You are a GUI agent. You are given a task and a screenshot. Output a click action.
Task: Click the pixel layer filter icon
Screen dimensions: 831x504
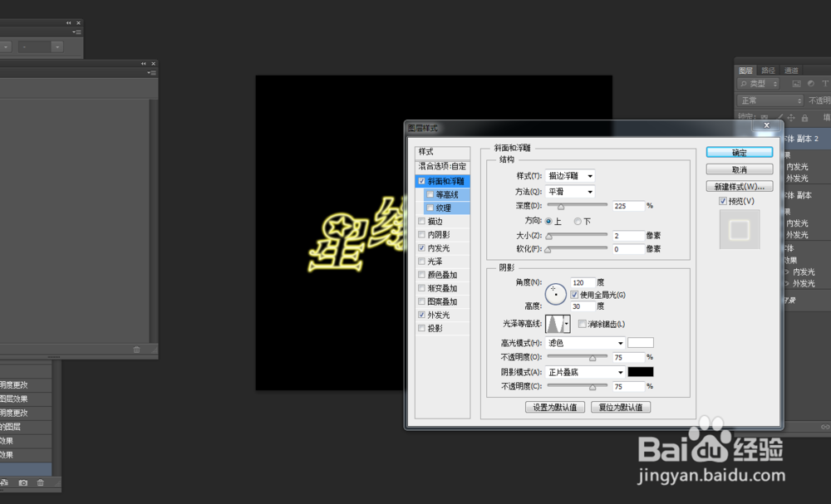(796, 83)
